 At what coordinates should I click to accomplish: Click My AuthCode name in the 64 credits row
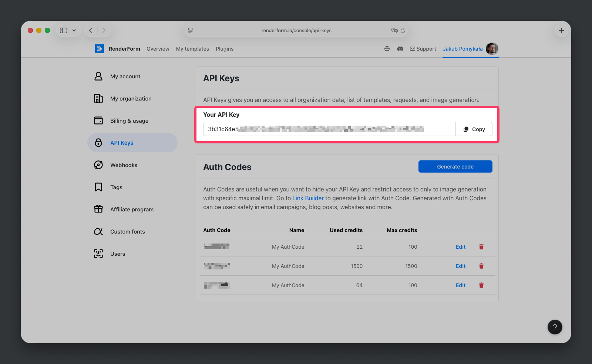(x=288, y=285)
